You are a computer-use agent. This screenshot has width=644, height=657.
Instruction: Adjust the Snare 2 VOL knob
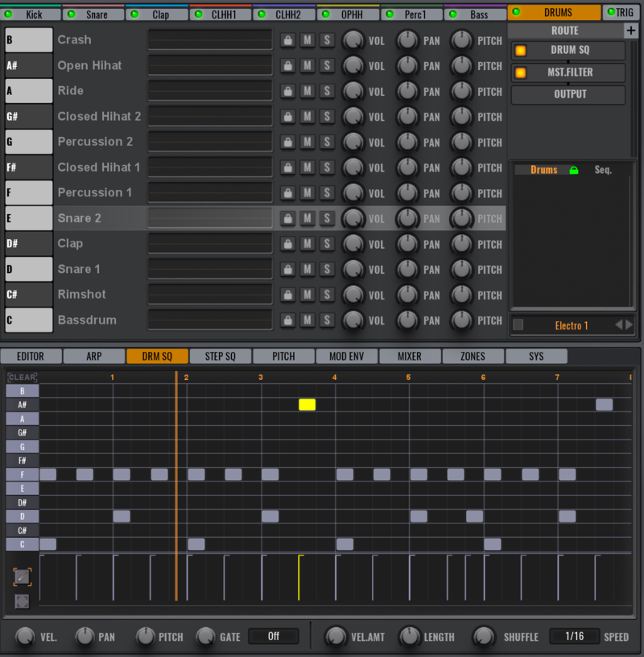(x=352, y=218)
